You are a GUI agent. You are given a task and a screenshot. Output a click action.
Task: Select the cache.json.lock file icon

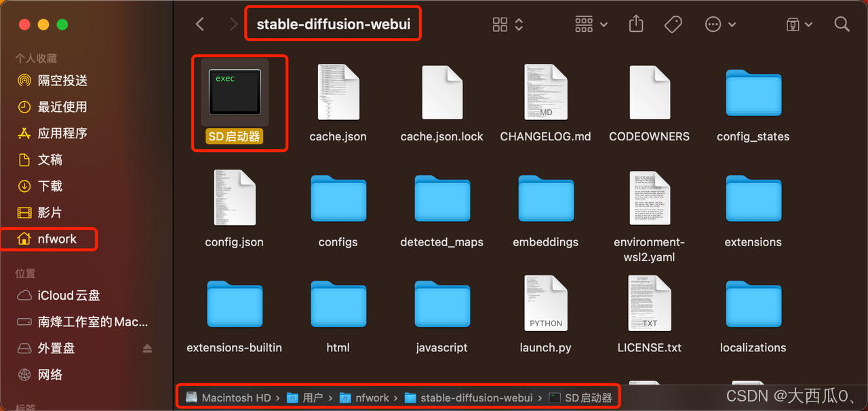pos(442,92)
